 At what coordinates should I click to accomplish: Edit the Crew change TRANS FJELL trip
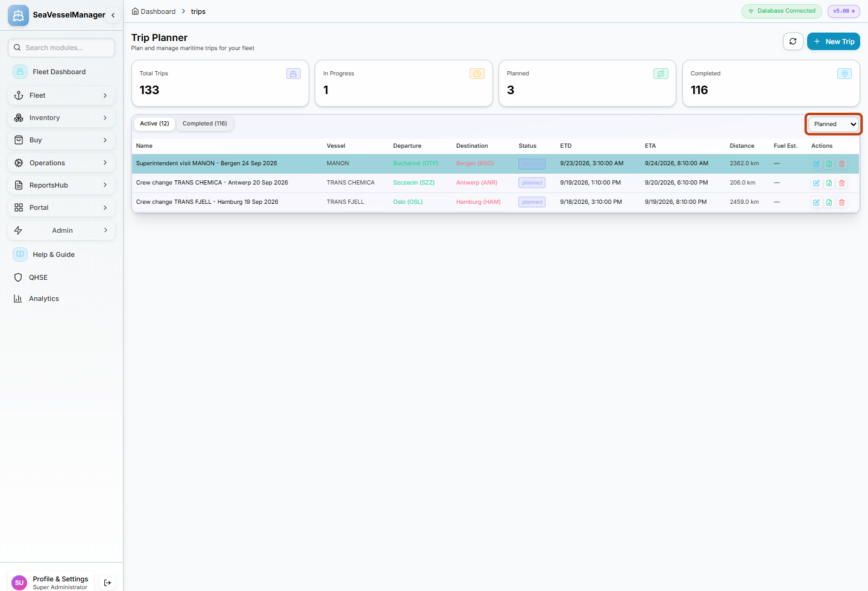(816, 203)
